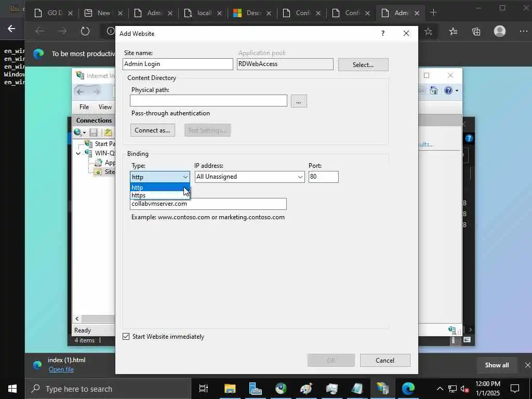Open a new browser tab with plus
Image resolution: width=532 pixels, height=399 pixels.
(433, 12)
